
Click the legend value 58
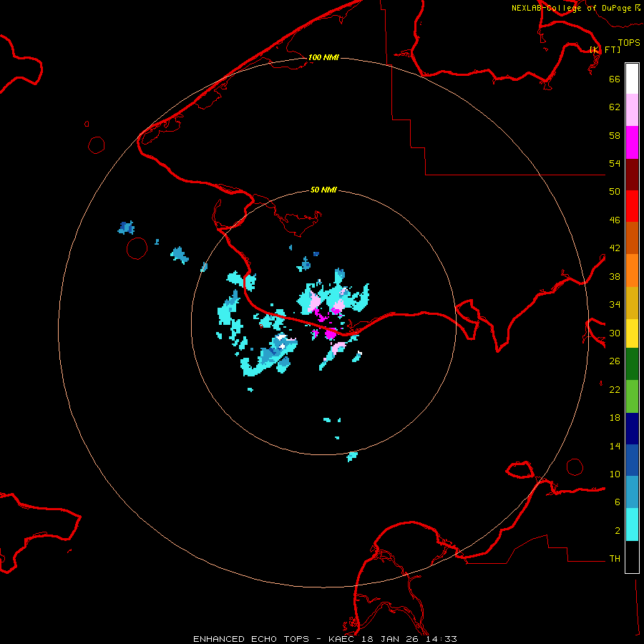click(615, 135)
